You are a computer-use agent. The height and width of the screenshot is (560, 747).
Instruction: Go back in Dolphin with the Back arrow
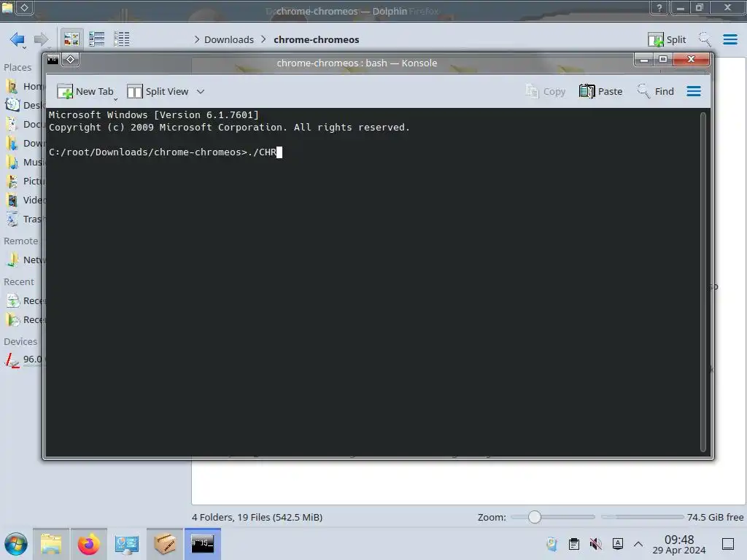[18, 39]
